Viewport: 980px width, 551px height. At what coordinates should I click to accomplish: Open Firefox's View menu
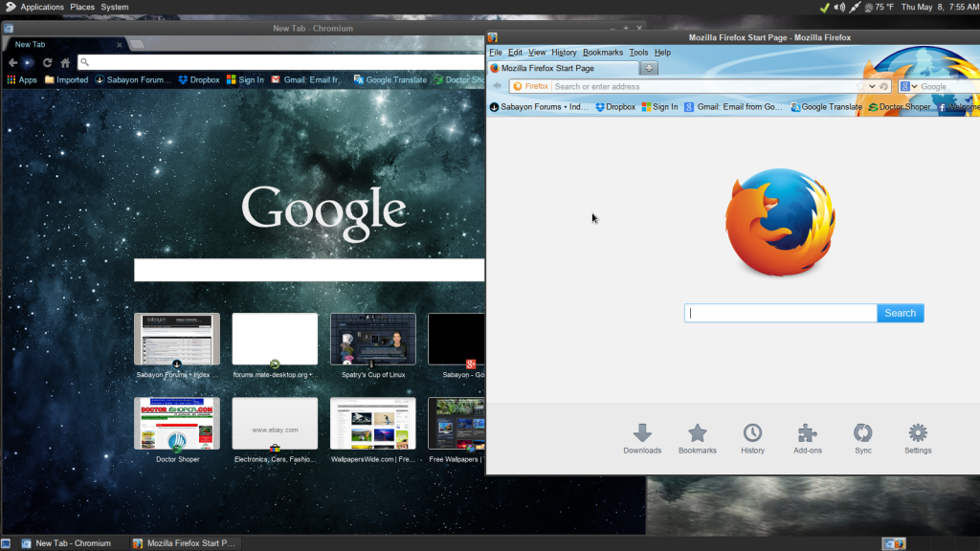[x=537, y=53]
